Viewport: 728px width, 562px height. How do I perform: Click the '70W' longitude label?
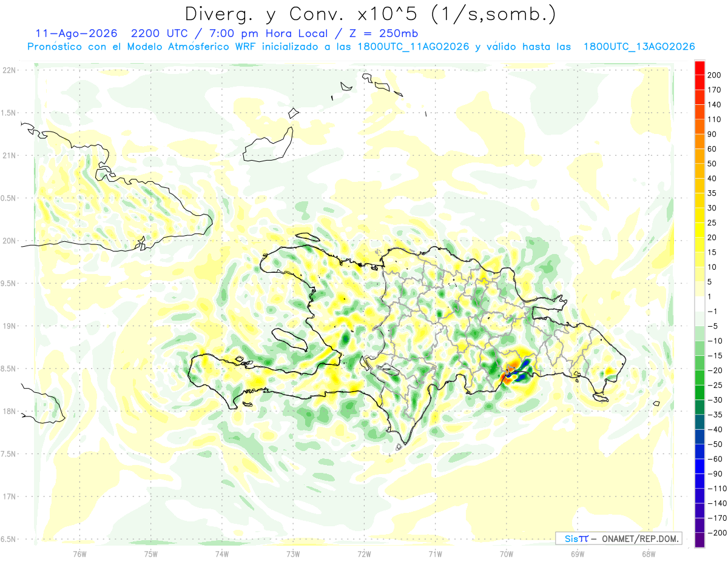(x=506, y=554)
